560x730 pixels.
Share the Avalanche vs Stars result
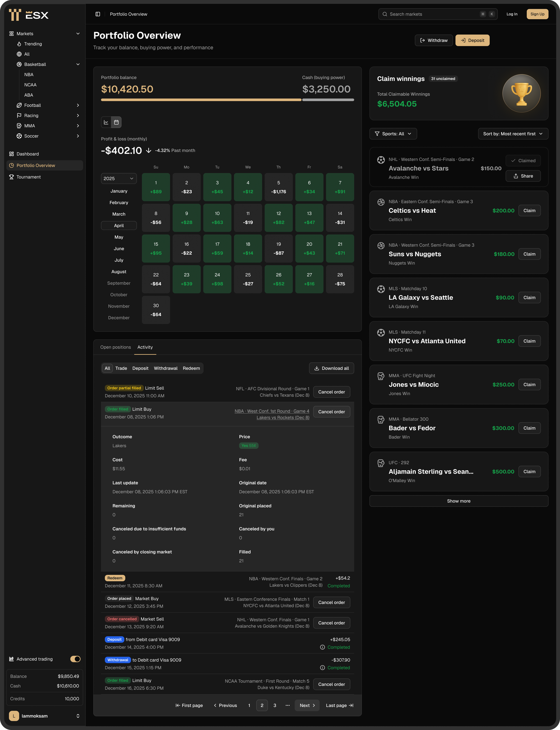pos(523,176)
